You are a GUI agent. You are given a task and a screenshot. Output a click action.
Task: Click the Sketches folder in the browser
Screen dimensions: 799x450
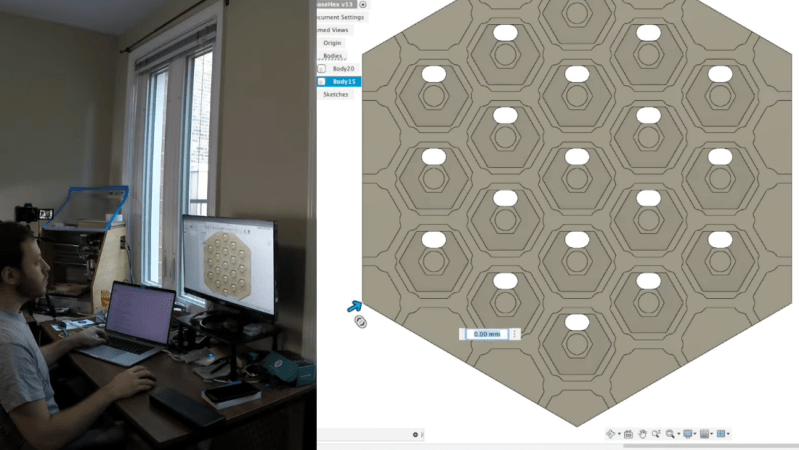(x=336, y=94)
